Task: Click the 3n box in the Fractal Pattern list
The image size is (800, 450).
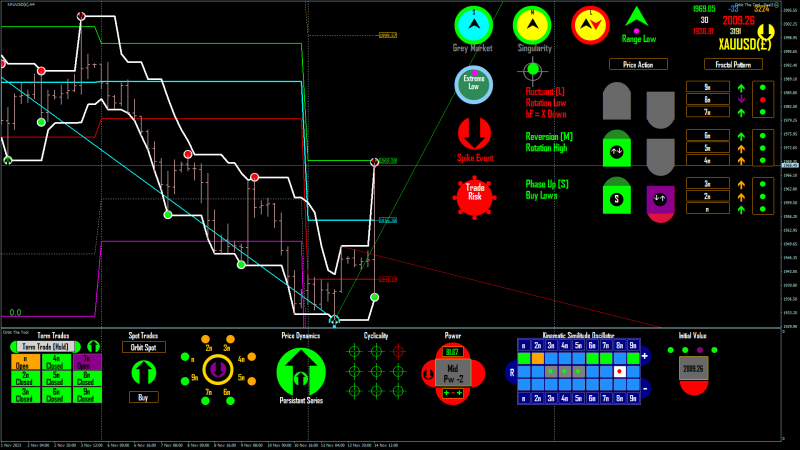Action: pos(707,184)
